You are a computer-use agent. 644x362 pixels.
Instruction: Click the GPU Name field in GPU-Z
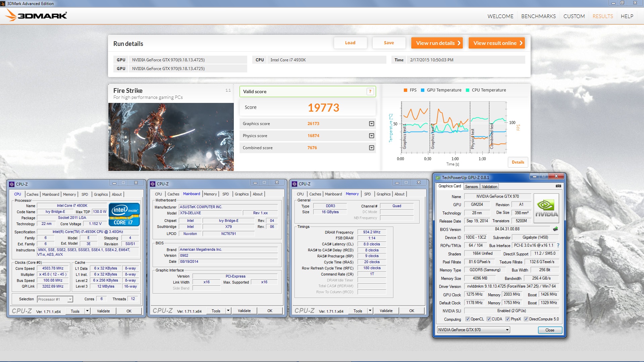(497, 196)
